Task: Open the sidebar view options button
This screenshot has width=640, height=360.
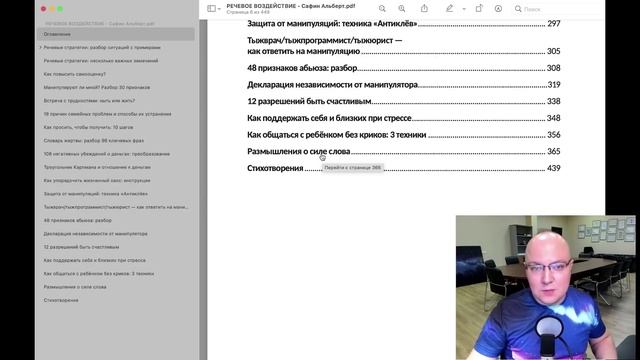Action: (x=211, y=9)
